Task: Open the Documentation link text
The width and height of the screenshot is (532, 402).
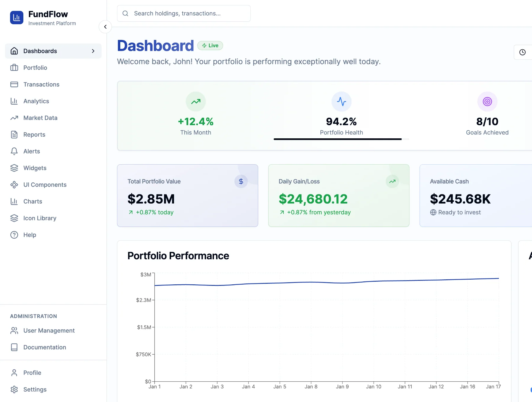Action: tap(45, 347)
